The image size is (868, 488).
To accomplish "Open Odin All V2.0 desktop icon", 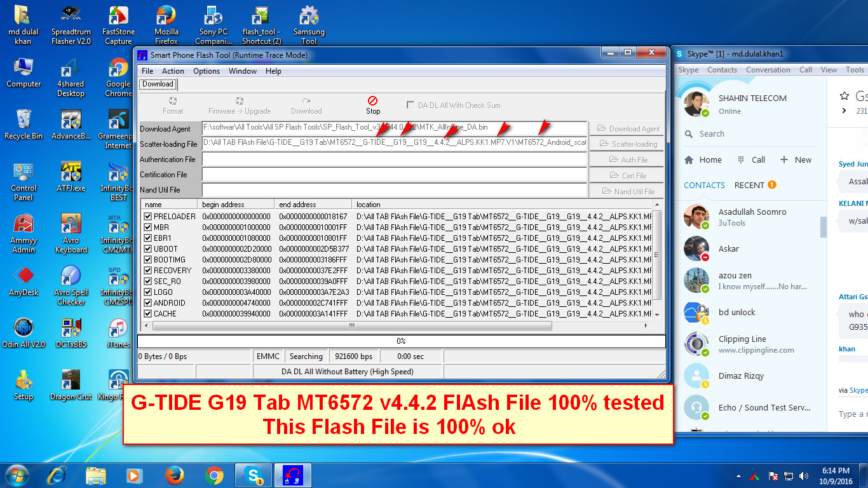I will point(24,334).
